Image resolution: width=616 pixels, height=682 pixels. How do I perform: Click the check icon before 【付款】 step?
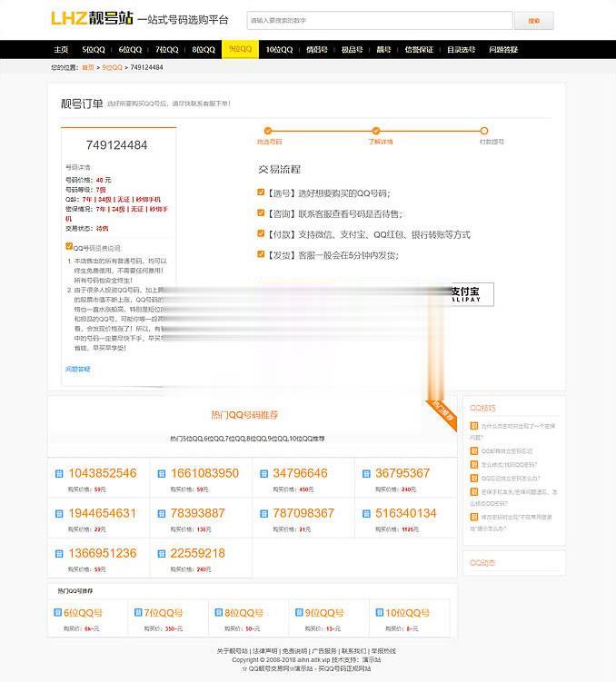261,233
